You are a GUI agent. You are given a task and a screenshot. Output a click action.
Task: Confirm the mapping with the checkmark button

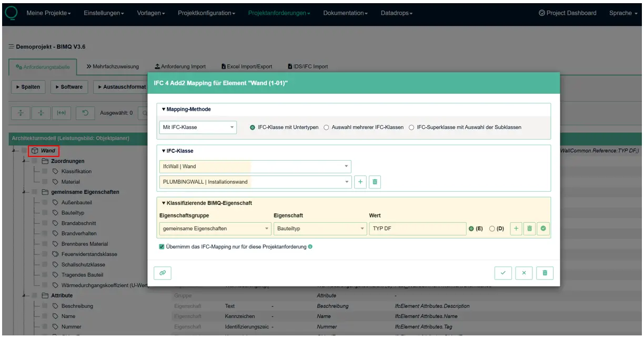pos(503,273)
